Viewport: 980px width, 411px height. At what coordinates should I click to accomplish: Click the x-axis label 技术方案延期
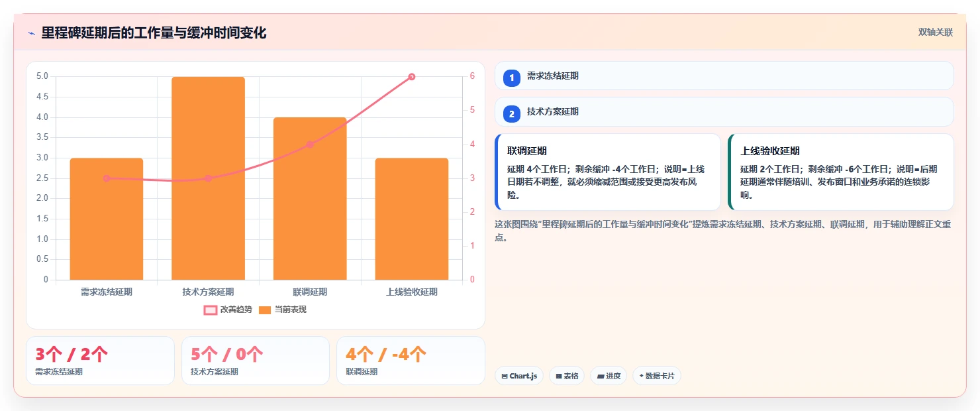click(208, 292)
